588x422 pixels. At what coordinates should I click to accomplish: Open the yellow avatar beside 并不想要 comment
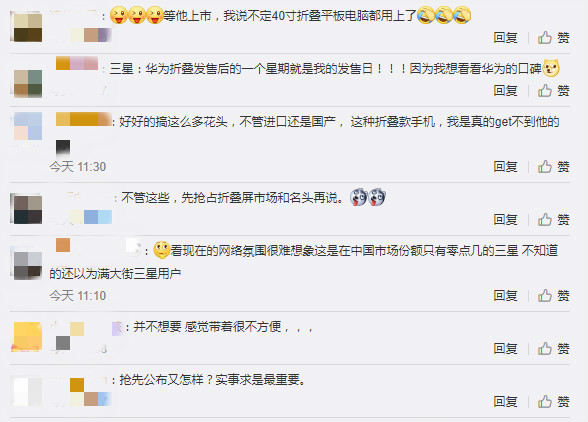coord(28,336)
